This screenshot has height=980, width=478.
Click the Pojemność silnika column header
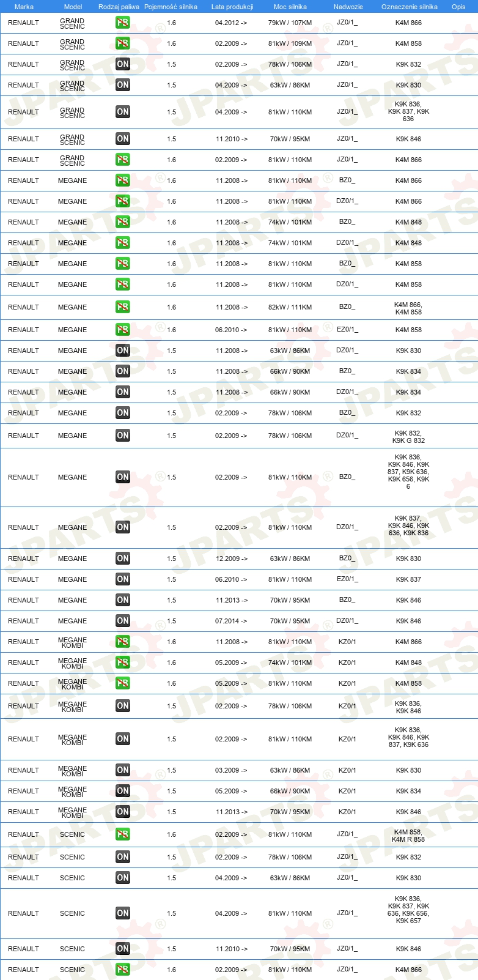tap(171, 7)
